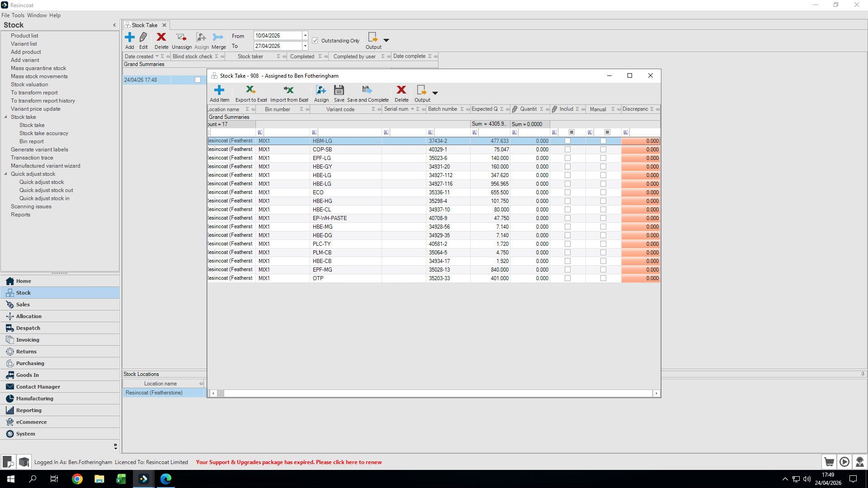The height and width of the screenshot is (488, 868).
Task: Click the Merge icon in the Stock Take toolbar
Action: point(218,38)
